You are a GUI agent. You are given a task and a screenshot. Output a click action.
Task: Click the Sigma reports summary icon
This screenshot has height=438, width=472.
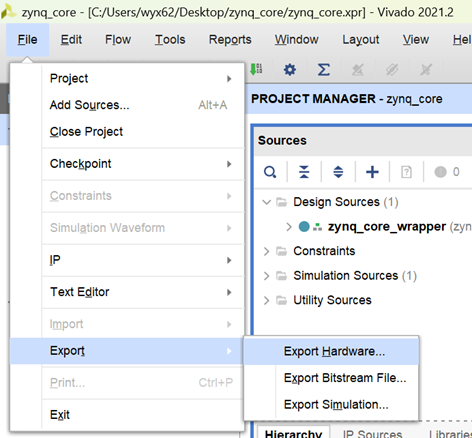(x=324, y=70)
